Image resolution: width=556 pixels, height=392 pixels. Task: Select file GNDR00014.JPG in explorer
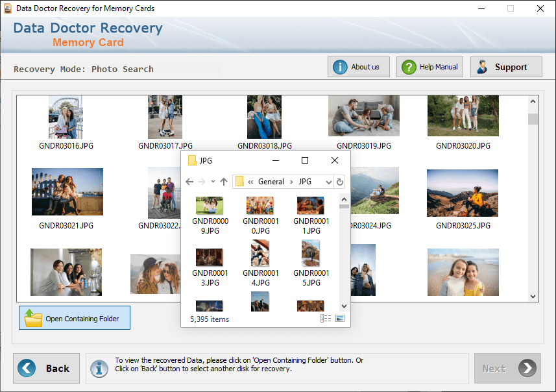pyautogui.click(x=260, y=263)
